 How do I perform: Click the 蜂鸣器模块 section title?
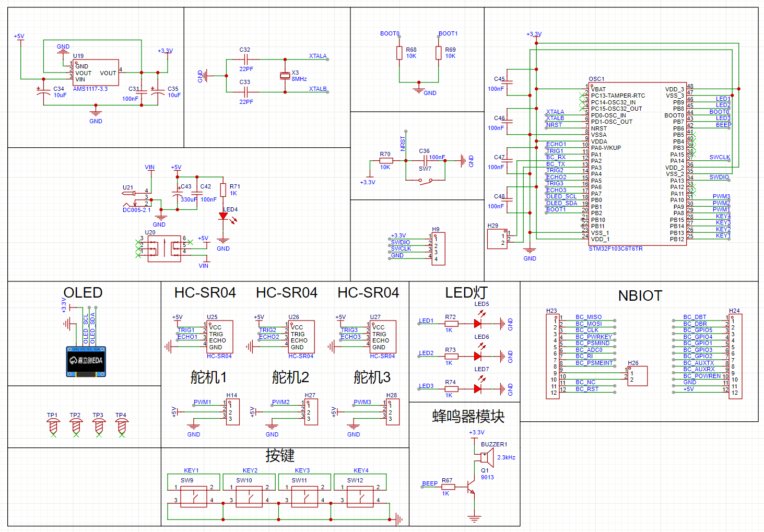point(468,417)
